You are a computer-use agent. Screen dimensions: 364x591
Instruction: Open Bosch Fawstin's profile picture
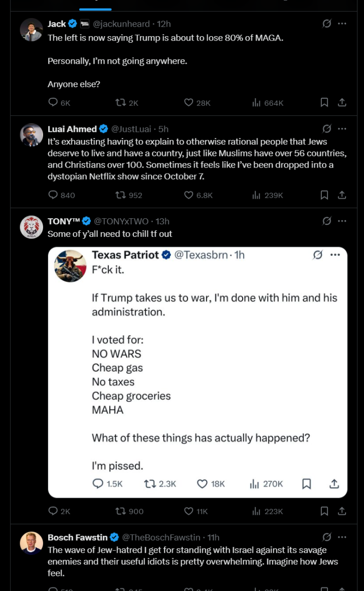[31, 543]
